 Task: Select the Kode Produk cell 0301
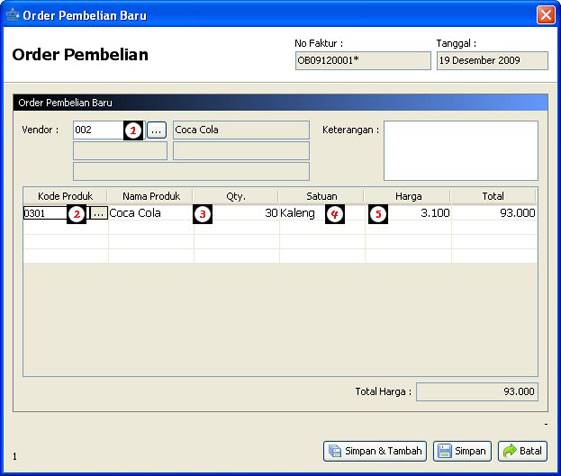(45, 213)
